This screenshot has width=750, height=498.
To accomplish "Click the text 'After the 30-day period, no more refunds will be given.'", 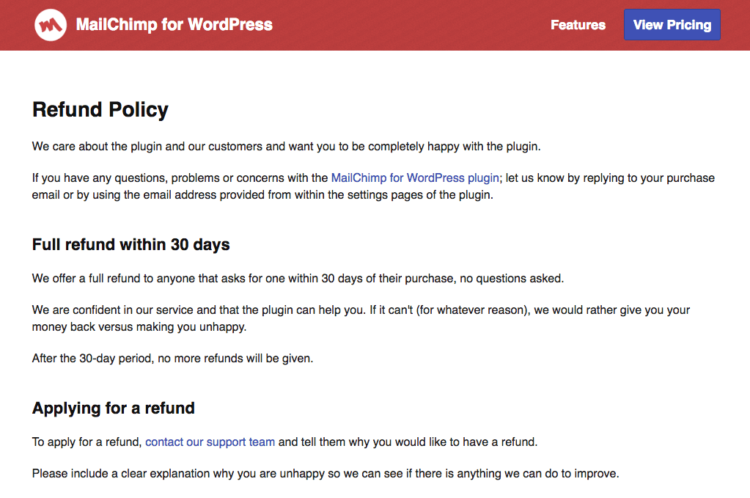I will click(x=173, y=358).
